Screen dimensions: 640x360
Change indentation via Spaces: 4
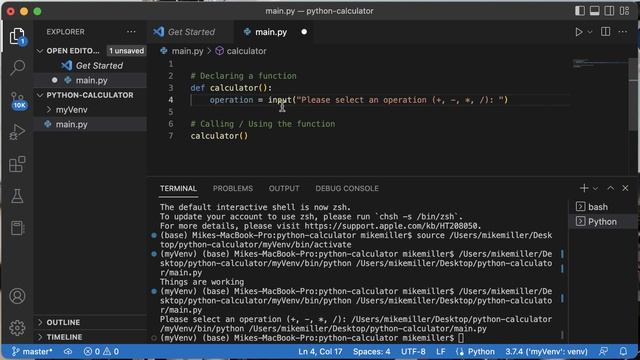371,351
